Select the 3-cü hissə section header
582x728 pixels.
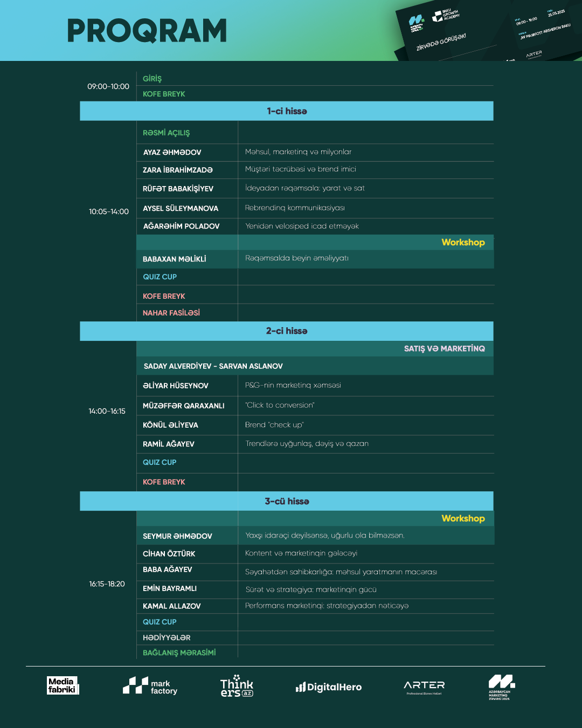(287, 502)
